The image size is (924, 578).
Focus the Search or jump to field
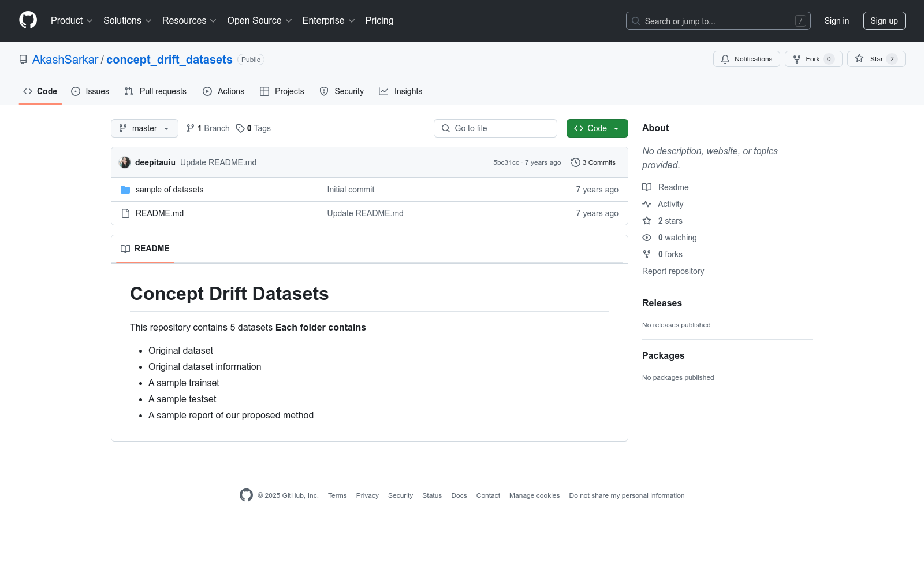coord(718,21)
